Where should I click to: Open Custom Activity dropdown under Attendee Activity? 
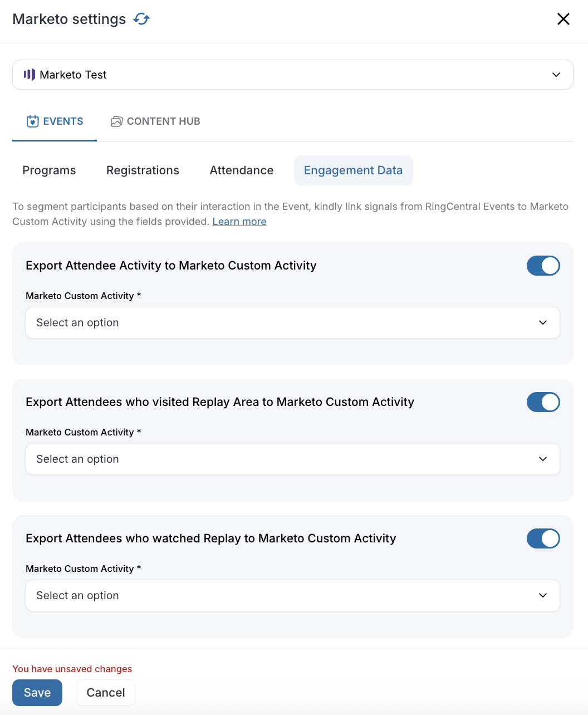(x=293, y=323)
